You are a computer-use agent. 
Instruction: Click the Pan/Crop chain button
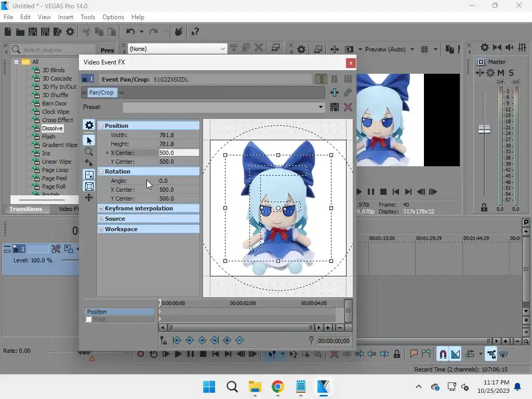click(101, 92)
